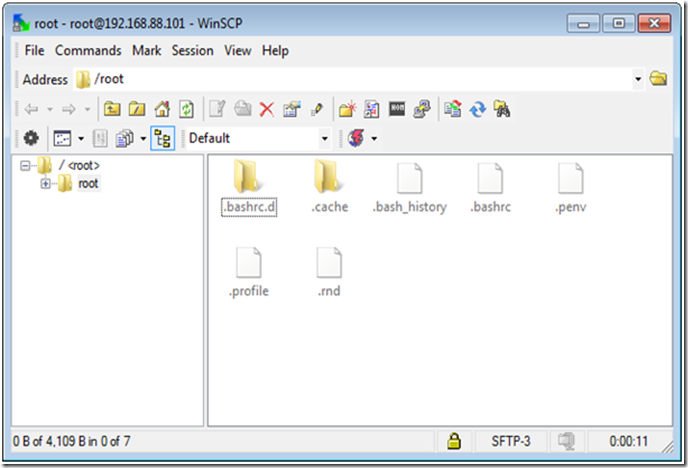Click the /root address field
Image resolution: width=688 pixels, height=468 pixels.
(x=353, y=79)
